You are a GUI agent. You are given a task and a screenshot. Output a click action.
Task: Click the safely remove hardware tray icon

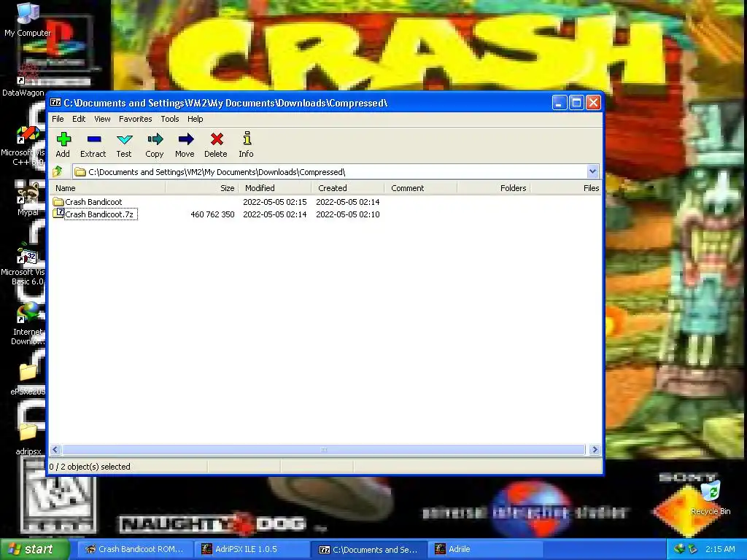(693, 549)
